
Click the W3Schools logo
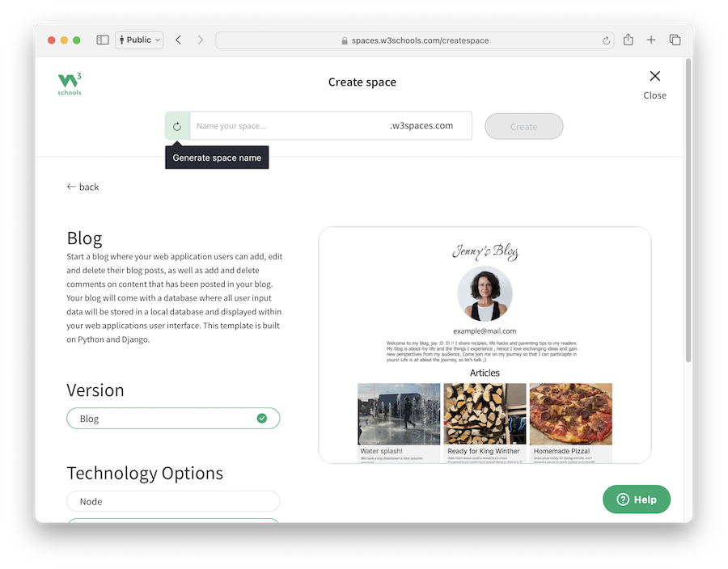[x=70, y=84]
